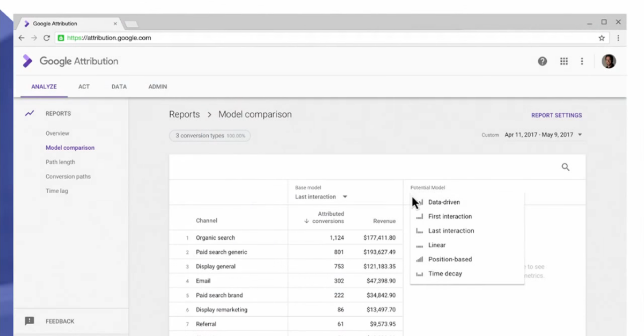
Task: Click the browser back arrow
Action: pyautogui.click(x=21, y=38)
